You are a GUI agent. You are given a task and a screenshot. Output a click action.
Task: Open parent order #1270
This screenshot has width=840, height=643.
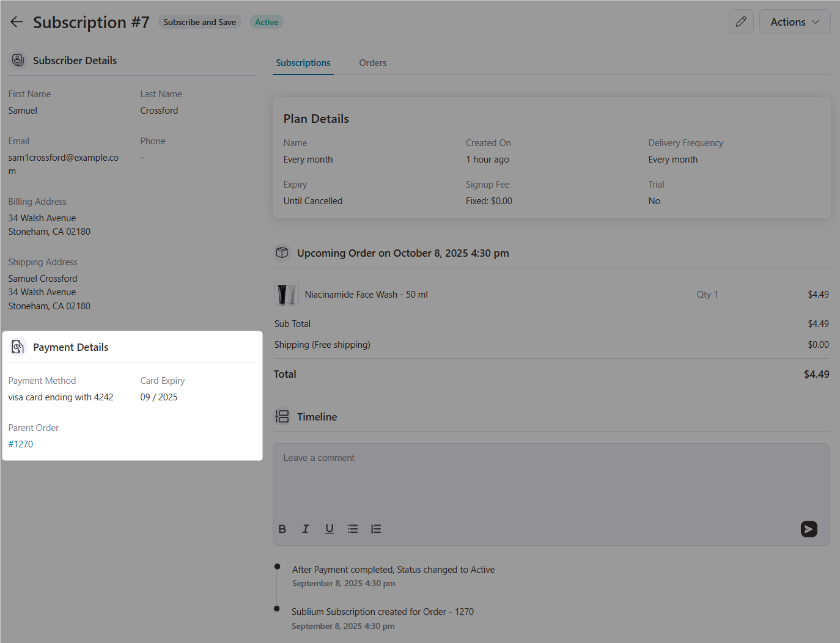coord(21,444)
